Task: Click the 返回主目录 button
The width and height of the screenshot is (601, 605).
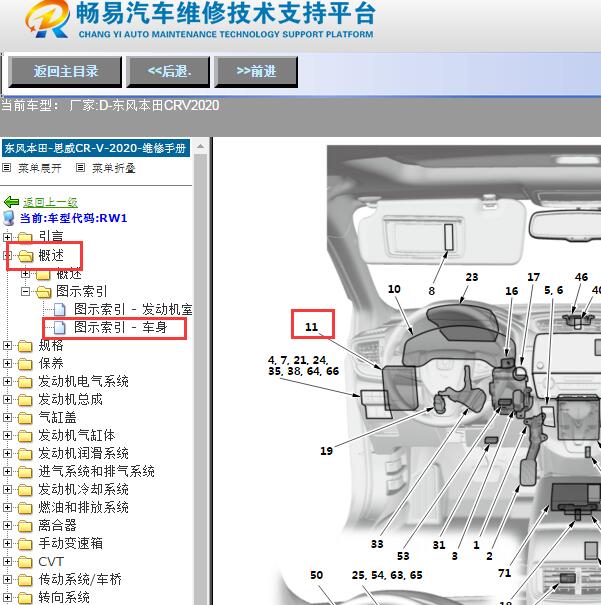Action: point(65,72)
